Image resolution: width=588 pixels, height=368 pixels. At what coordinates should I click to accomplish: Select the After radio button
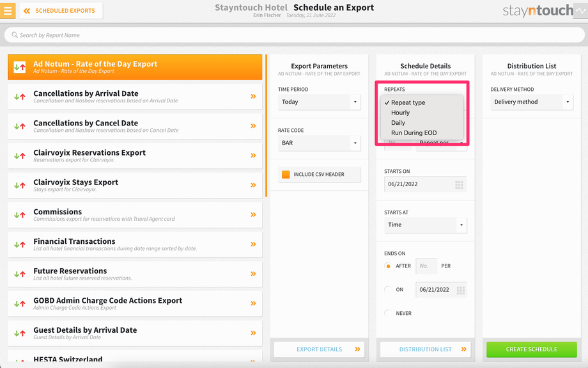tap(388, 266)
